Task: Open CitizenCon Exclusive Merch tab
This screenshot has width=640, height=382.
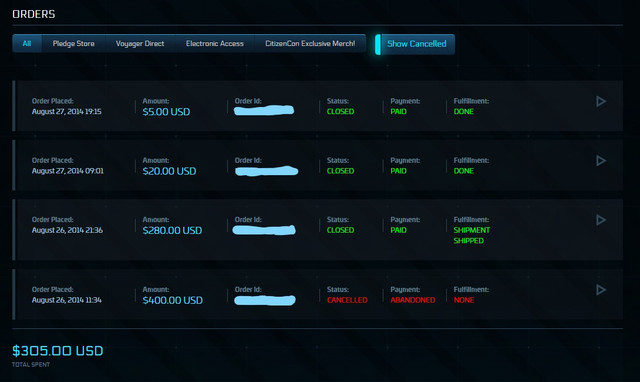Action: tap(310, 43)
